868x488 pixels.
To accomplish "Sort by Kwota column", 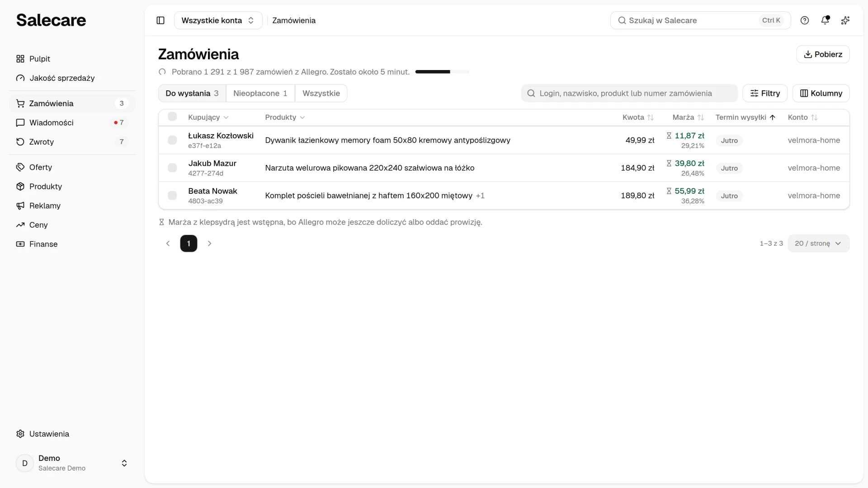I will 638,117.
